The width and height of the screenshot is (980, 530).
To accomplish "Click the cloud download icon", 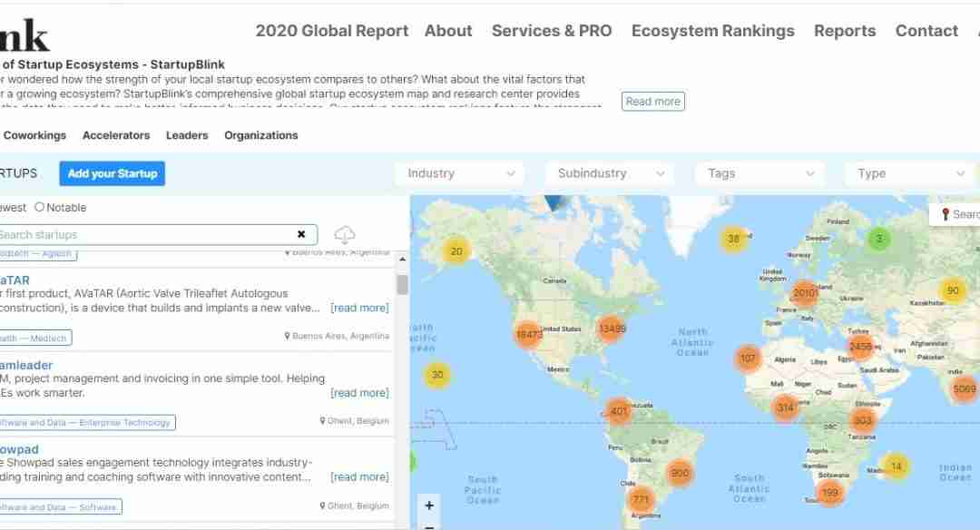I will 345,235.
